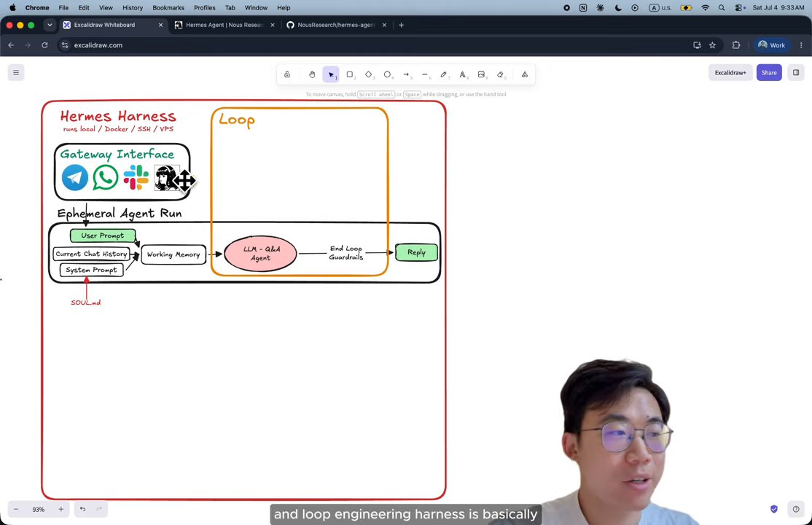Select the Arrow drawing tool
812x525 pixels.
click(x=407, y=74)
